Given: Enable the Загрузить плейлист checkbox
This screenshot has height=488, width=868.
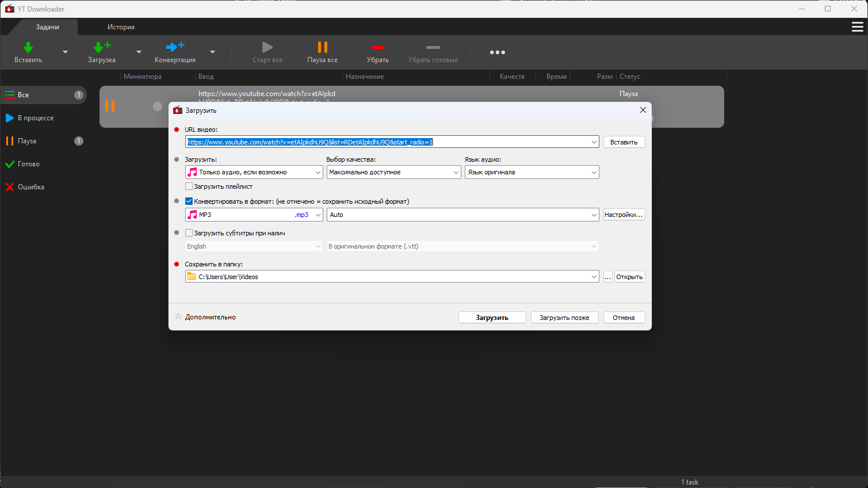Looking at the screenshot, I should (189, 186).
